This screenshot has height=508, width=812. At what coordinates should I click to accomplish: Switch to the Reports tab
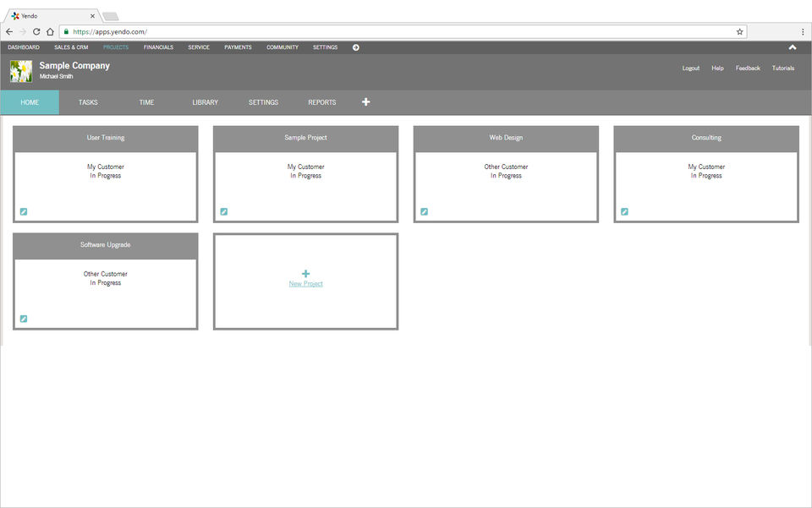[x=322, y=102]
